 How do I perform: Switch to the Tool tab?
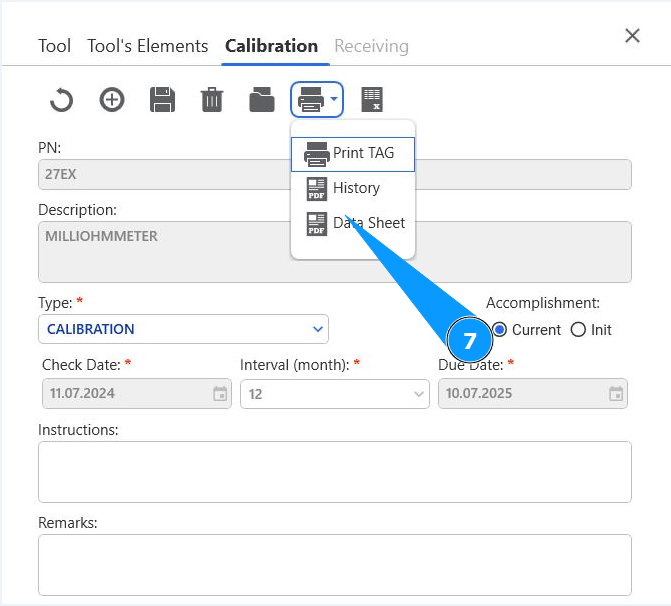[x=54, y=46]
